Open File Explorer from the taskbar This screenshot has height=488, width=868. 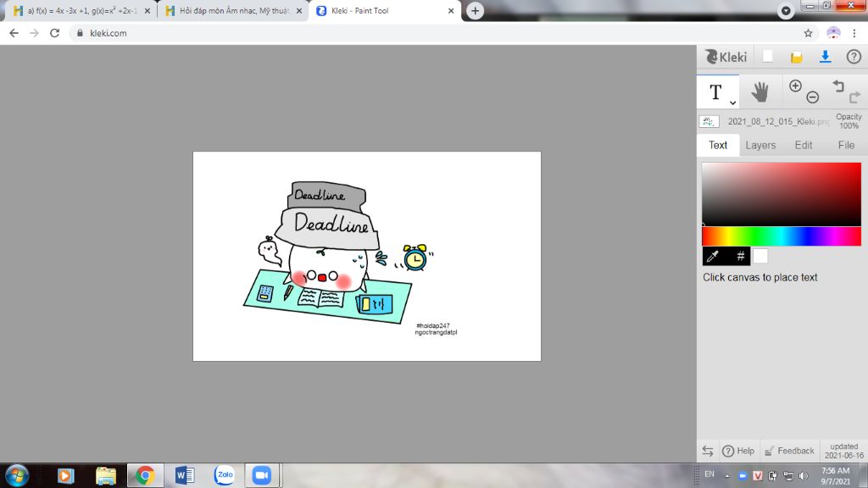[105, 475]
